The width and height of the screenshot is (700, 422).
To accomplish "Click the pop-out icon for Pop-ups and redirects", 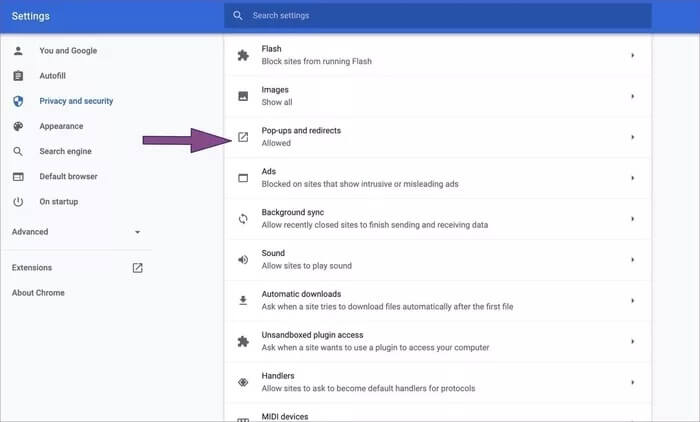I will coord(243,137).
